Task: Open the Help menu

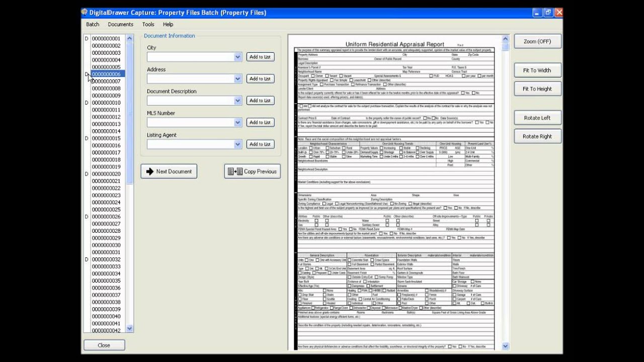Action: 168,24
